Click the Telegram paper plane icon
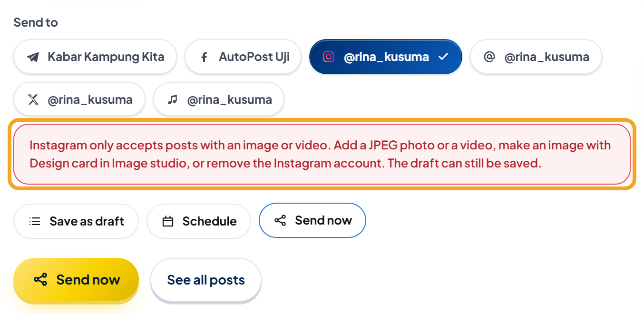The height and width of the screenshot is (314, 644). (33, 58)
